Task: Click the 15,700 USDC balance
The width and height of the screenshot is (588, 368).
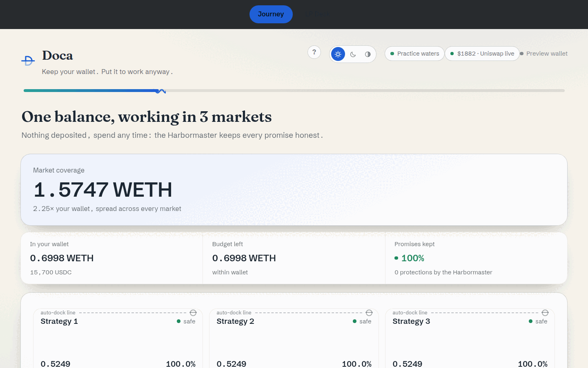Action: [51, 272]
